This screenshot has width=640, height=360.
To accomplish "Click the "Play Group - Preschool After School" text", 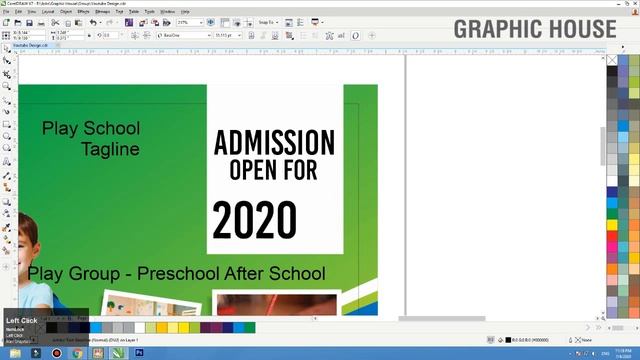I will point(176,273).
